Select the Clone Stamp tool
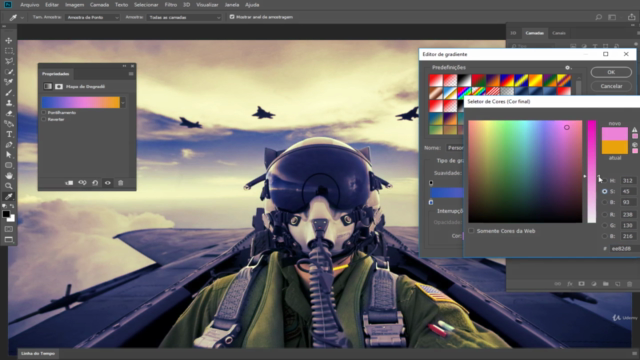The width and height of the screenshot is (640, 360). point(9,103)
